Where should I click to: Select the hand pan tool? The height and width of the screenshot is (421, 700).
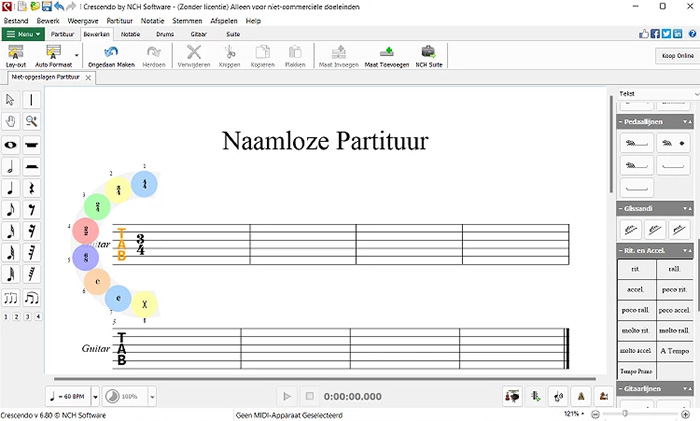click(10, 121)
